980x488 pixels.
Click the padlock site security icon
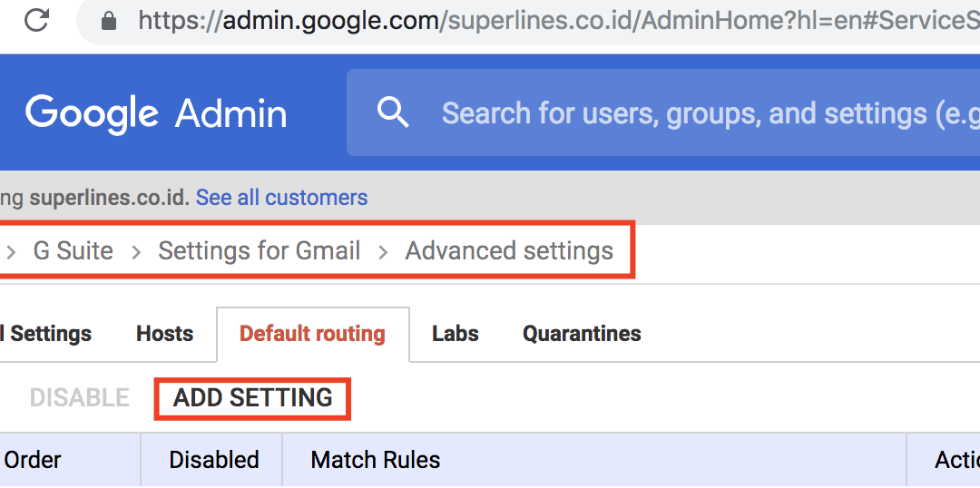point(109,21)
